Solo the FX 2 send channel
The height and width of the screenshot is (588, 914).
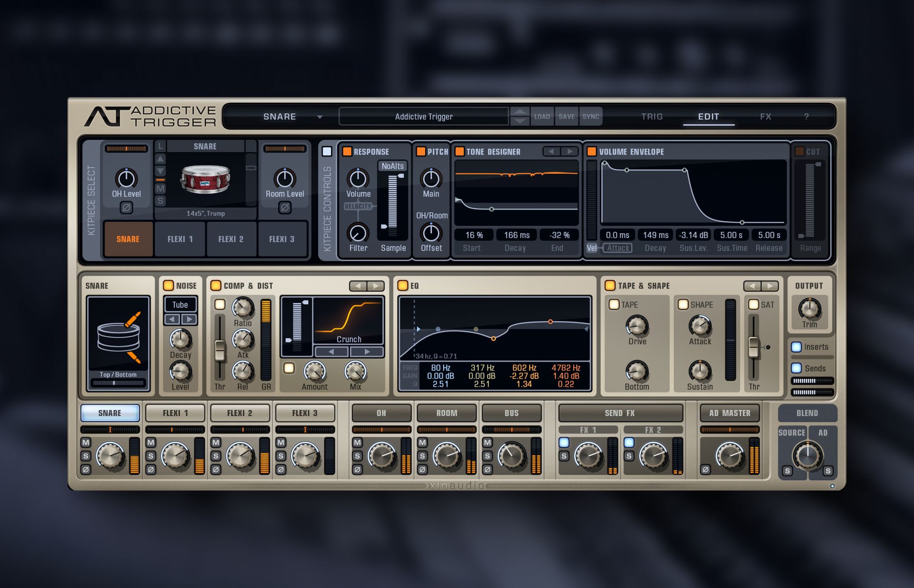[x=629, y=456]
